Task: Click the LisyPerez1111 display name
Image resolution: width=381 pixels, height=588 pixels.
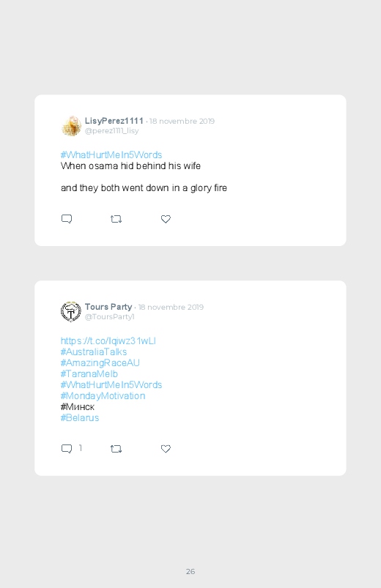Action: click(114, 121)
